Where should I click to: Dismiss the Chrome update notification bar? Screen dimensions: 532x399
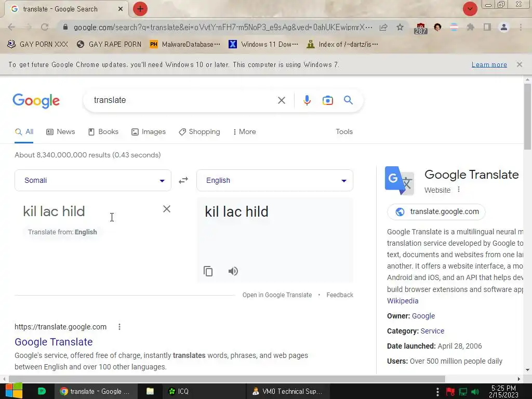519,64
